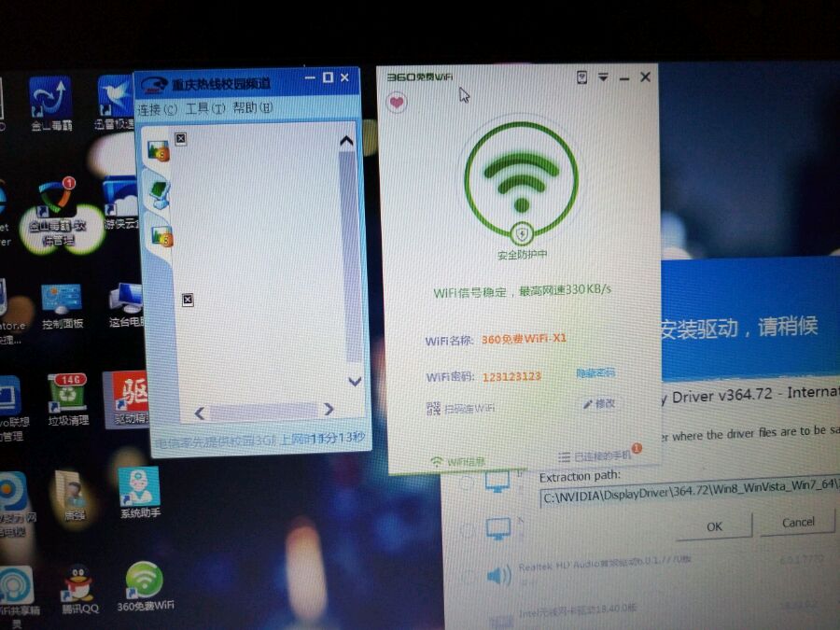Click the Realtek HD Audio driver row text
Screen dimensions: 840x630
point(604,564)
